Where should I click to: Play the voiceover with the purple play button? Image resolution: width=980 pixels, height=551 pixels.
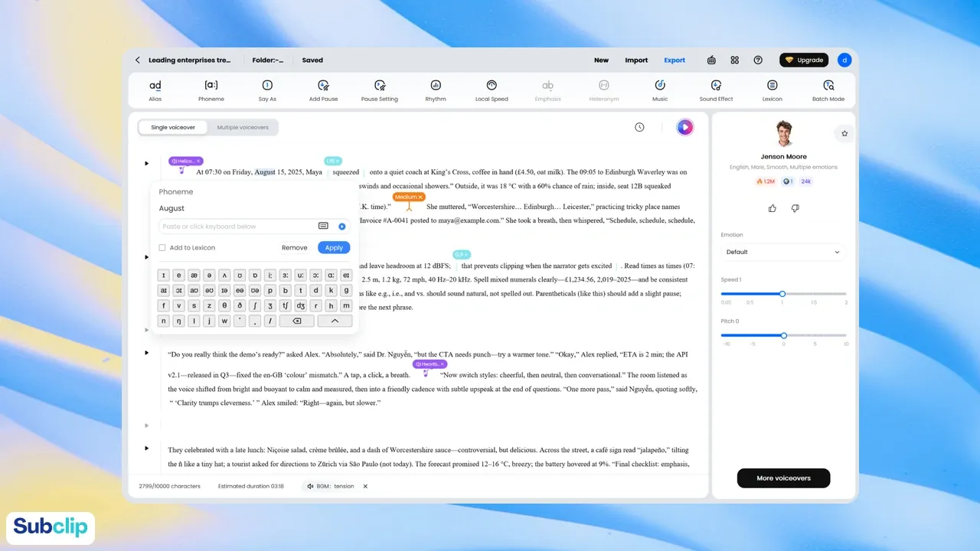pyautogui.click(x=685, y=127)
